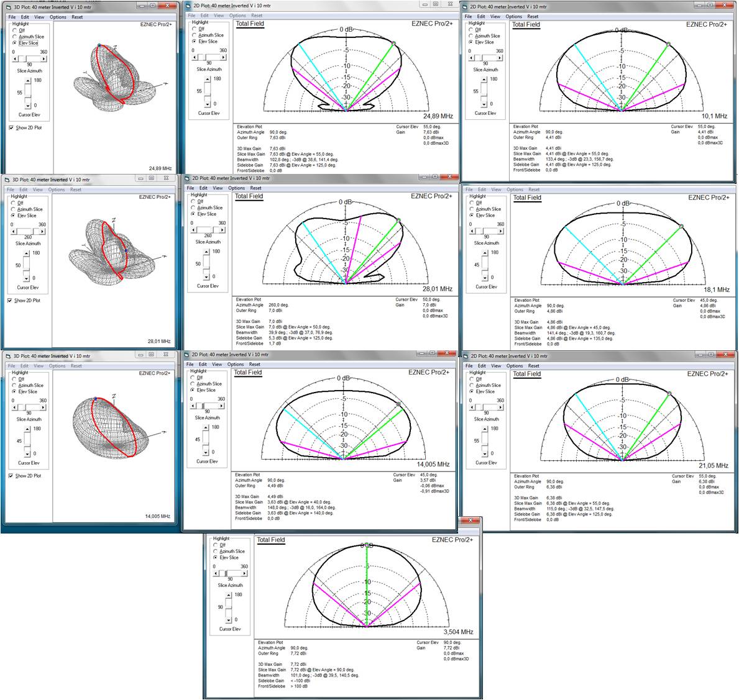
Task: Click the app icon of the 14,005 MHz 2D Plot window
Action: pos(186,355)
